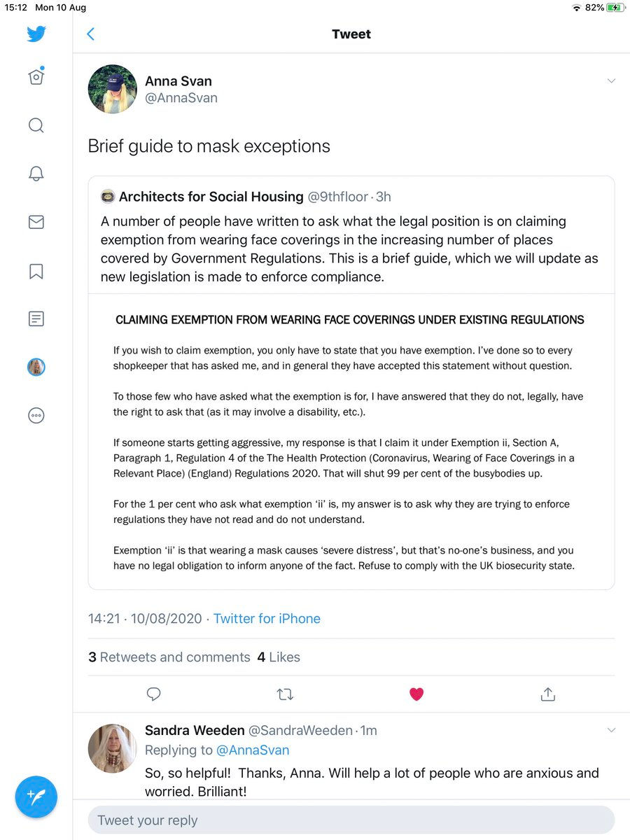Open Lists icon in sidebar
This screenshot has height=840, width=630.
point(36,319)
